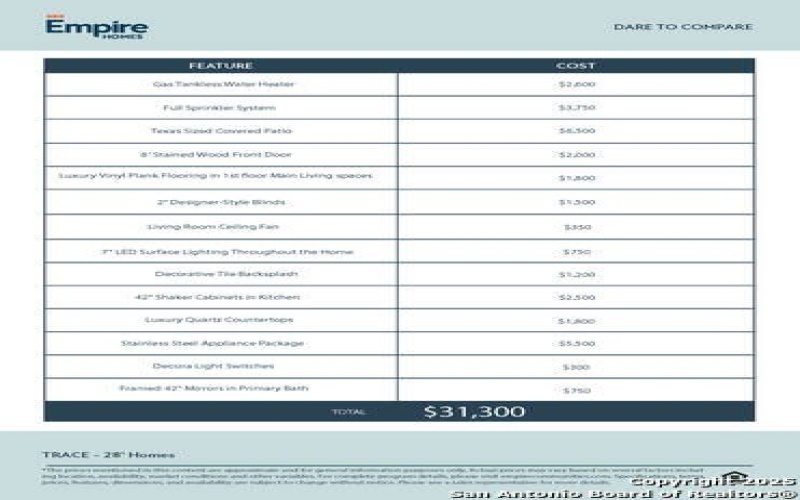Select the 2" Designer-Style Blinds row

[x=221, y=201]
